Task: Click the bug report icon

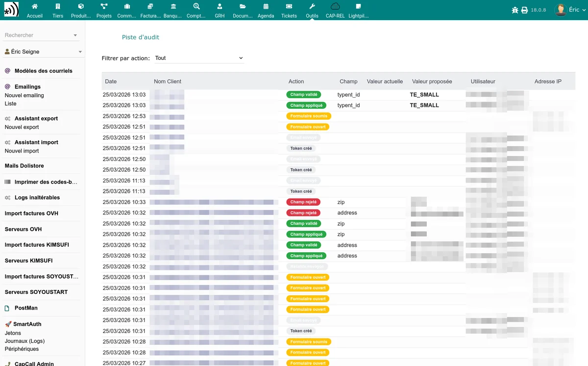Action: (x=514, y=10)
